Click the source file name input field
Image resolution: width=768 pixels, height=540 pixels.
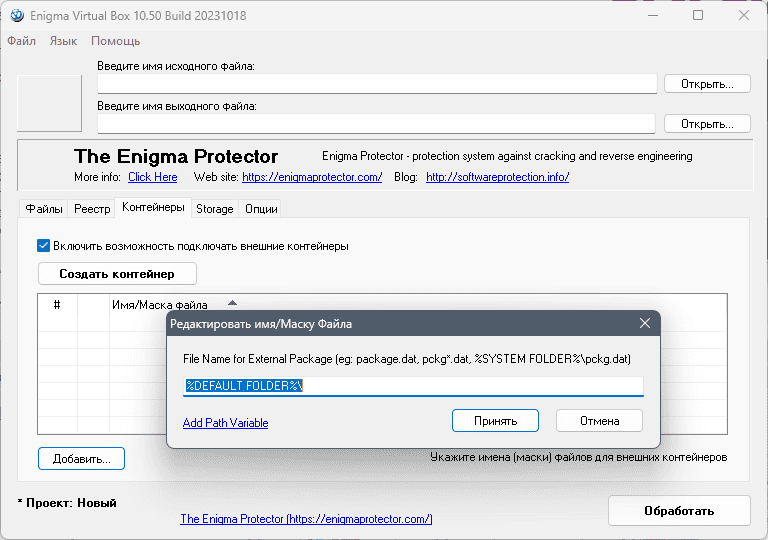pos(377,84)
